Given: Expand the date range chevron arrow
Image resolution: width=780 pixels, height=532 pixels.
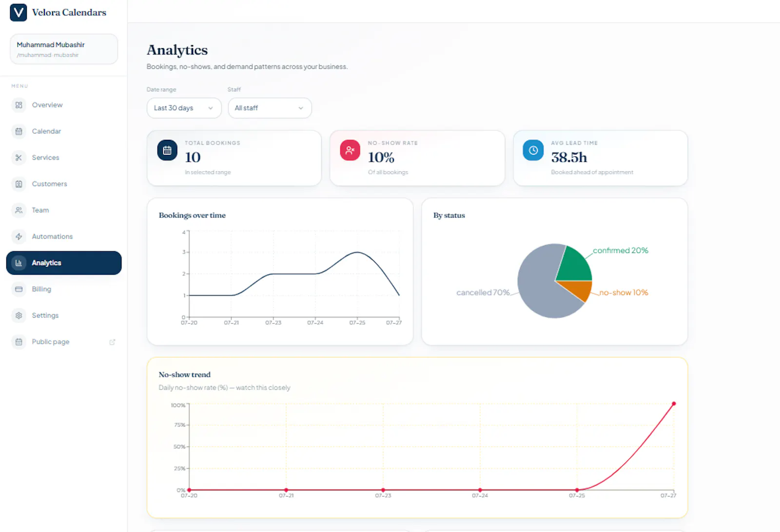Looking at the screenshot, I should click(211, 108).
